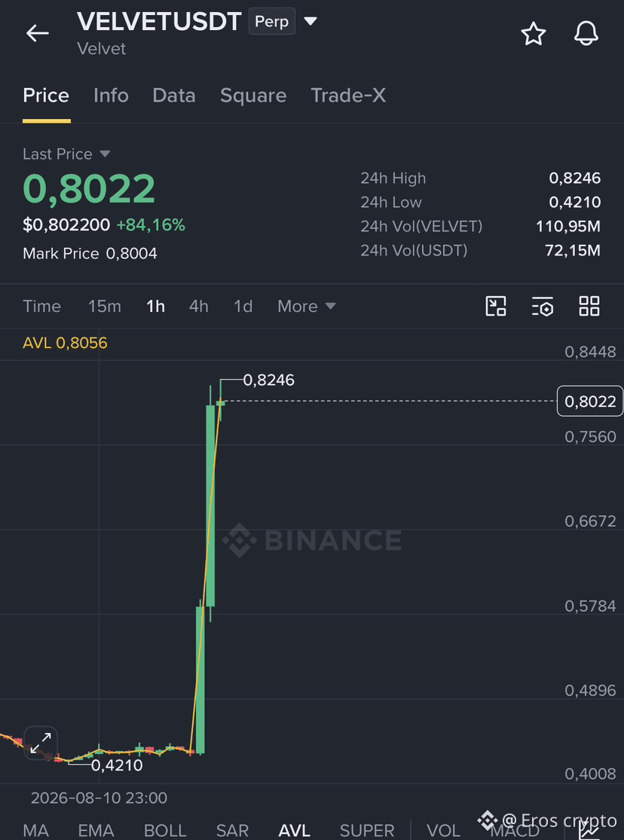Select the Time chart interval

coord(41,307)
